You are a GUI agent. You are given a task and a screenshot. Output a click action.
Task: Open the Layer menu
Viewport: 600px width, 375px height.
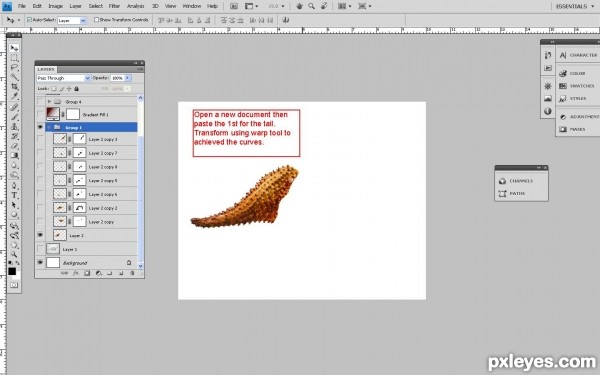point(75,6)
